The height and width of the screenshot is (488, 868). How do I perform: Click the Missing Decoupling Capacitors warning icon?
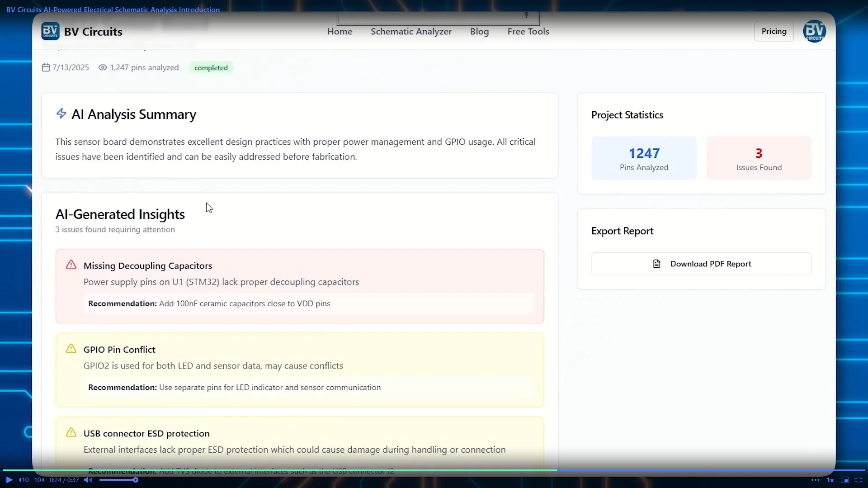(x=71, y=265)
